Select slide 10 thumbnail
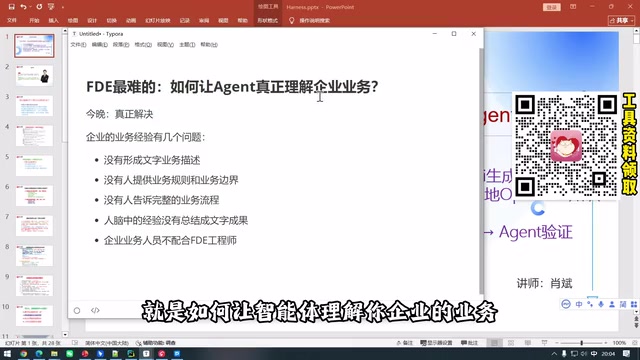This screenshot has width=640, height=360. point(34,315)
